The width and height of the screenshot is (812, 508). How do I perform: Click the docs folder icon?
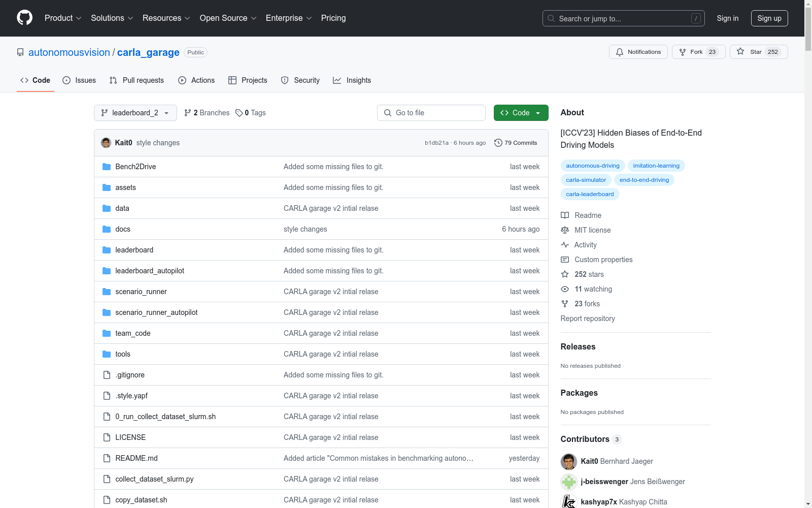(107, 229)
